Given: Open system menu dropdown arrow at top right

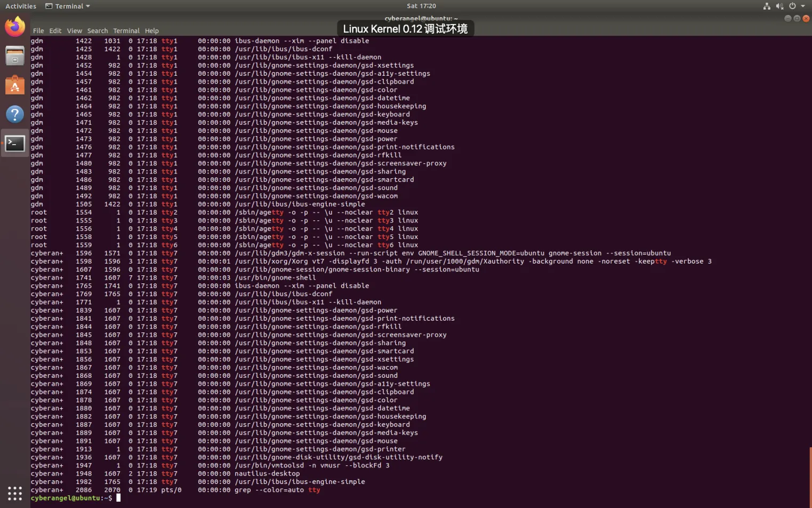Looking at the screenshot, I should click(x=803, y=6).
